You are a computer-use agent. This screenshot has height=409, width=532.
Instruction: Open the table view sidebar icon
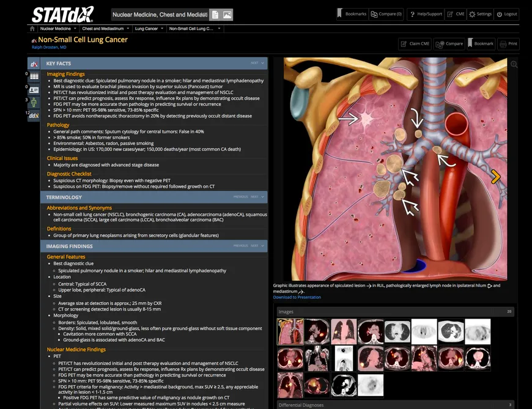pos(34,76)
